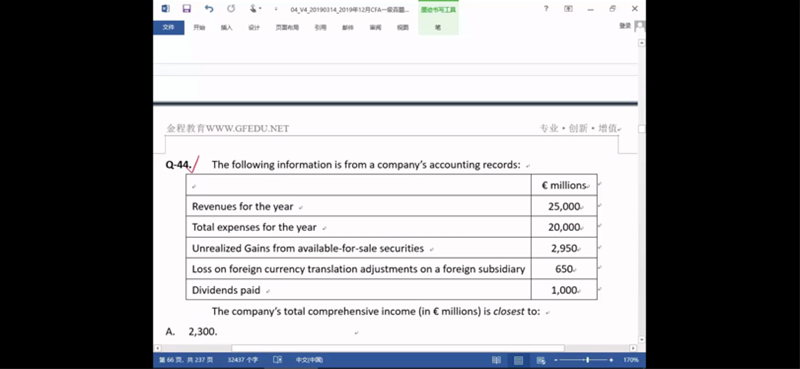The width and height of the screenshot is (800, 369).
Task: Click the 170% zoom level button
Action: point(631,360)
